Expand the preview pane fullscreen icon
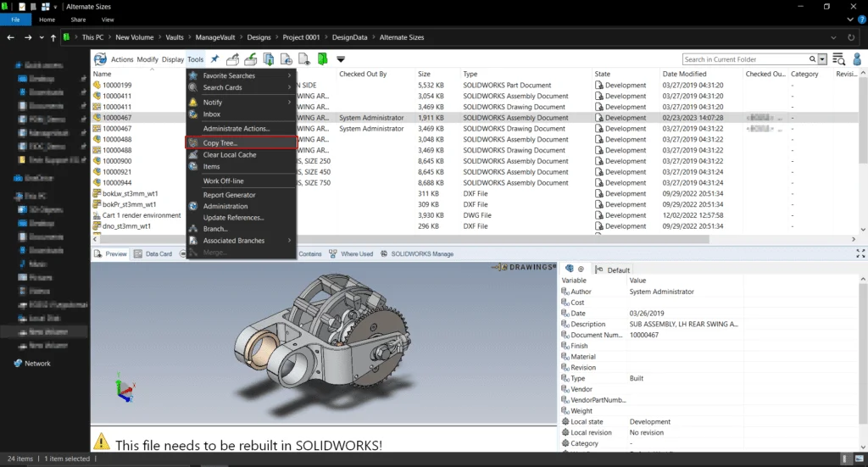 click(860, 253)
